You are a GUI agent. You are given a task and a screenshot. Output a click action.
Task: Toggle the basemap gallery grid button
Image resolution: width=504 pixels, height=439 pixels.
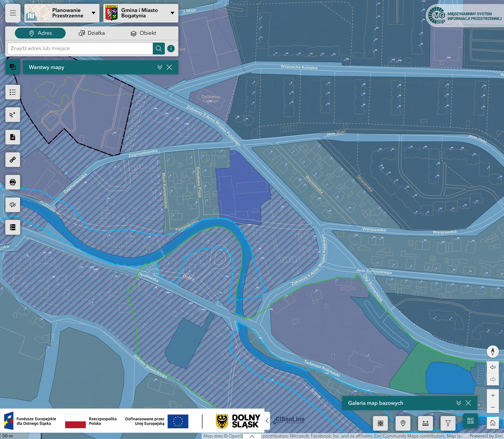(x=470, y=421)
